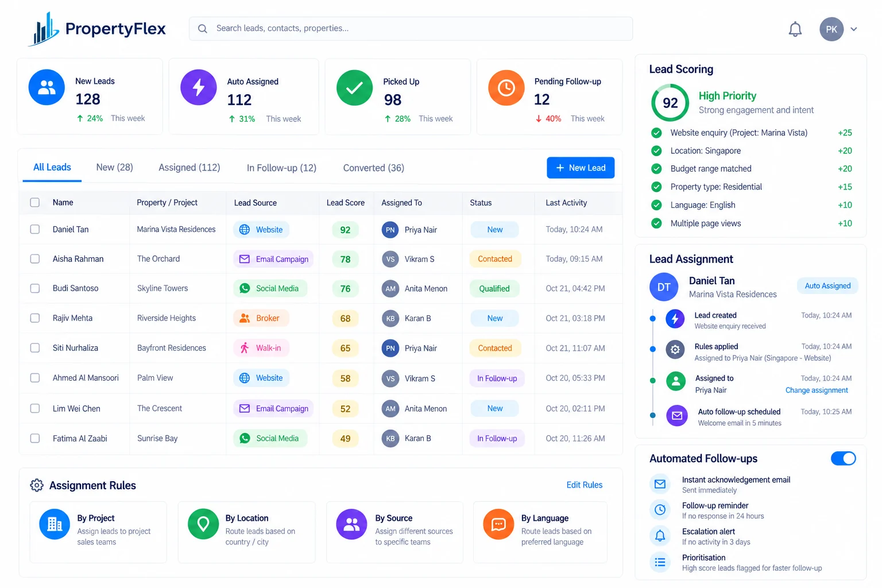The image size is (882, 588).
Task: Click the In Follow-up status for Ahmed Al Mansoori
Action: coord(497,378)
